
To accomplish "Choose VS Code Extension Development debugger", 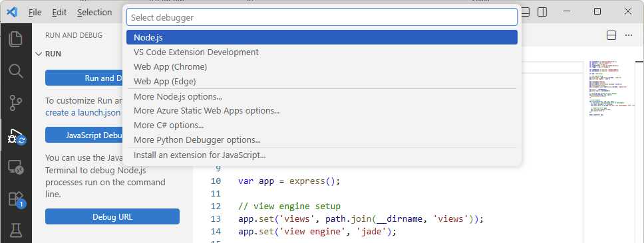I will (321, 52).
